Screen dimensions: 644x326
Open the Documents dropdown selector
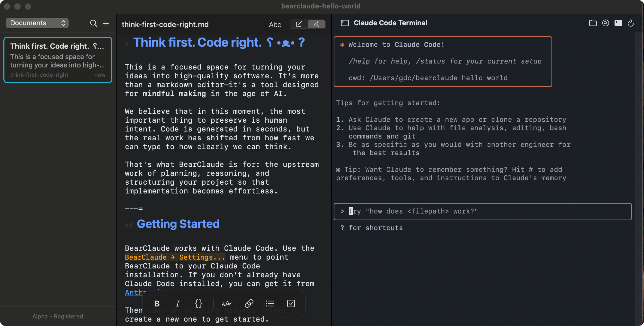click(x=37, y=23)
